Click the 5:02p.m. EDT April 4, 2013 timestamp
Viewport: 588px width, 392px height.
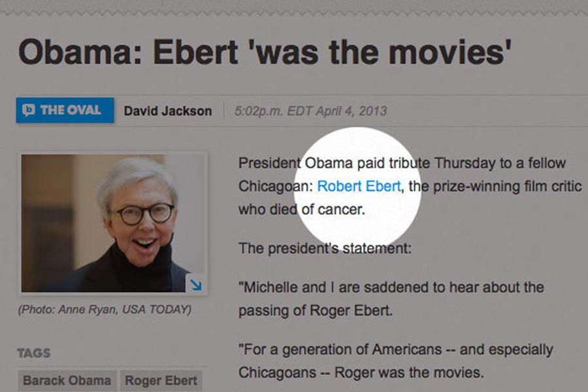tap(310, 111)
